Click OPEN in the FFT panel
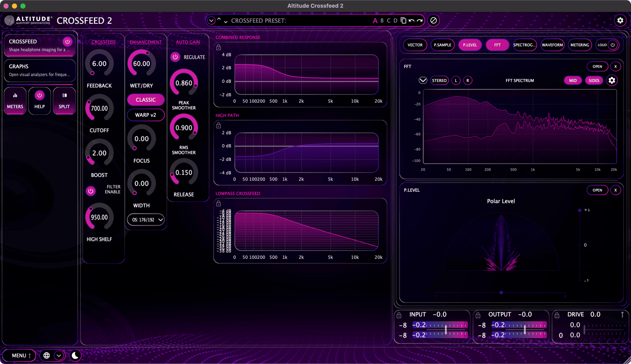 [597, 67]
